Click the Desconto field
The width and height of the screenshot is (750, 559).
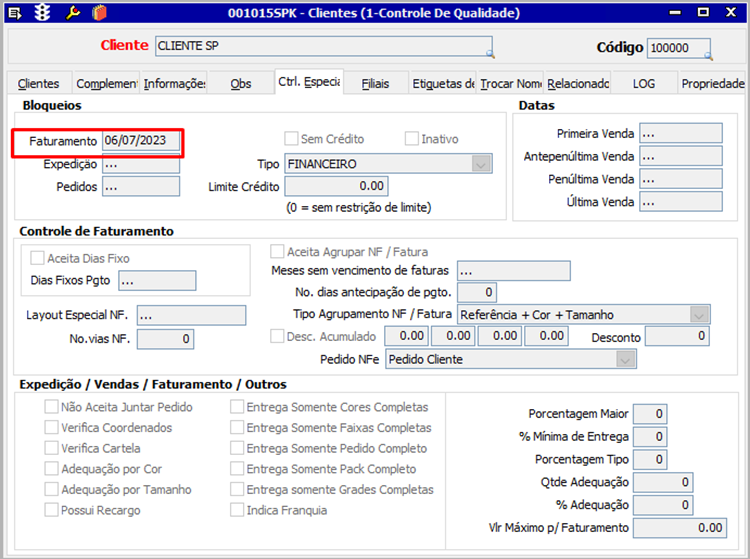point(677,336)
